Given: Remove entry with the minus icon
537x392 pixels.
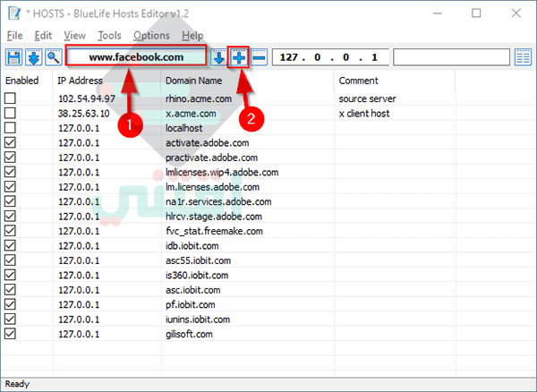Looking at the screenshot, I should [260, 57].
